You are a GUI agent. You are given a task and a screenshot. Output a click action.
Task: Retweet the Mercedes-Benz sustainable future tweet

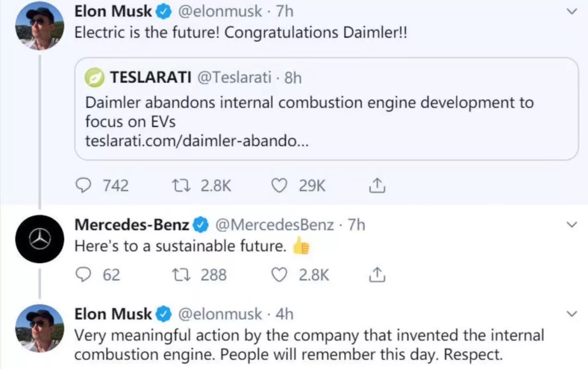(x=179, y=275)
